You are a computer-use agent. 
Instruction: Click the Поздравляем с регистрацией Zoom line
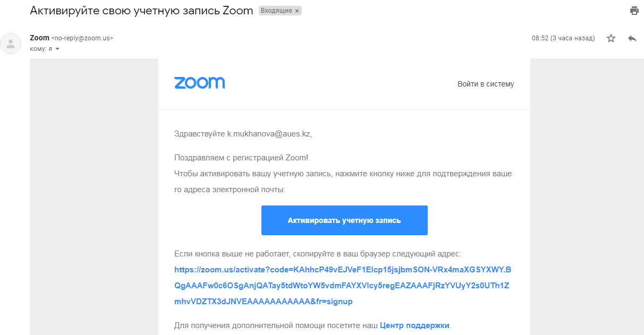[241, 158]
